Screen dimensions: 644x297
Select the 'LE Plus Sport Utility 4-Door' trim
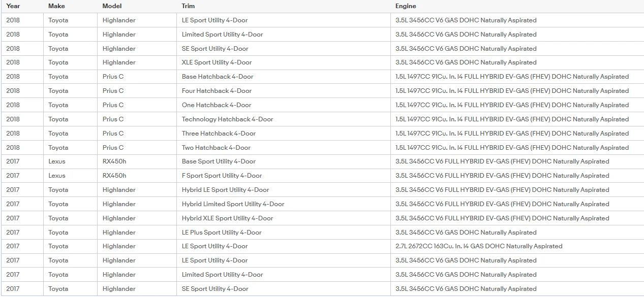[222, 233]
